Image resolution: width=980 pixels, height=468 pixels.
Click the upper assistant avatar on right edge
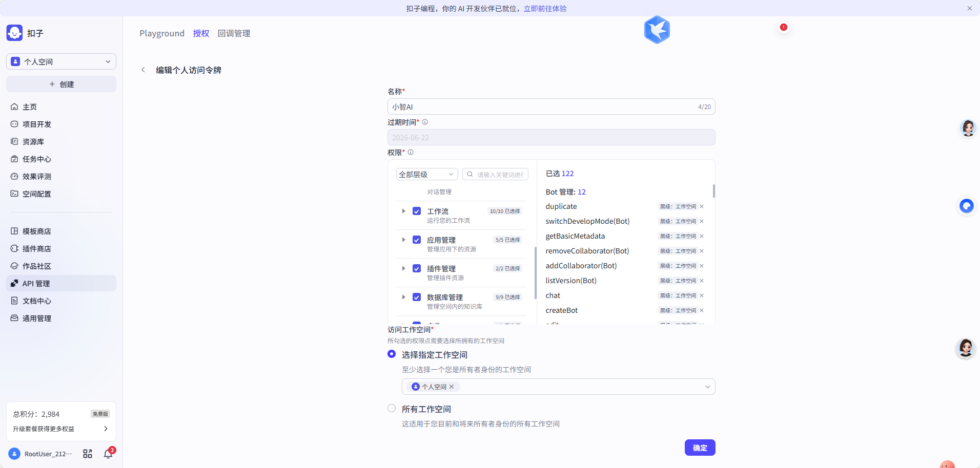[968, 128]
